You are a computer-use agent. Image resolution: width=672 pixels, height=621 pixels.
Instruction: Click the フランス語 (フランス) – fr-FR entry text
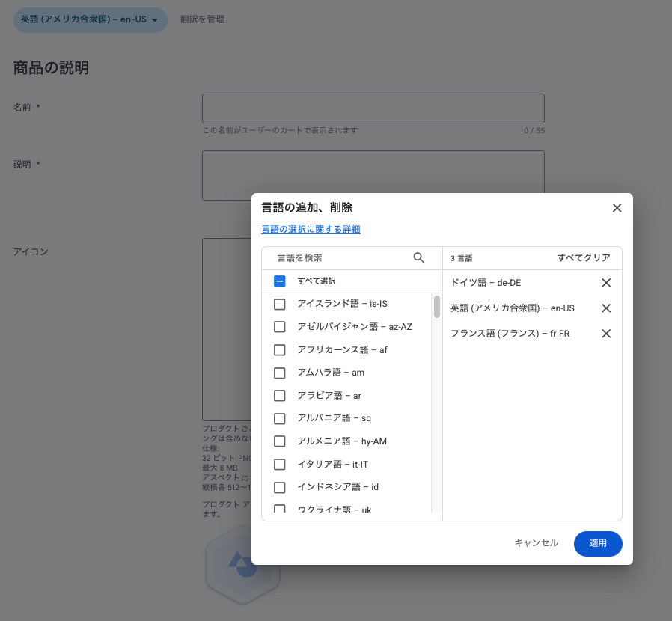510,334
